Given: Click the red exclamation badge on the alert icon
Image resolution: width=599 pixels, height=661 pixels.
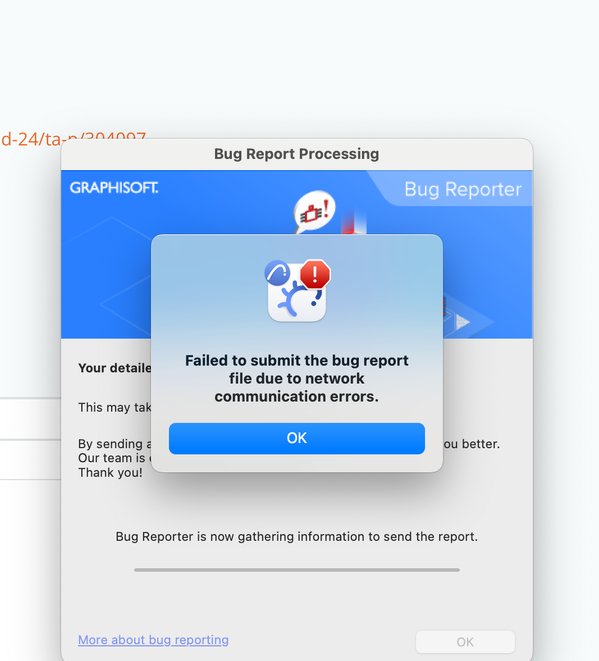Looking at the screenshot, I should click(x=315, y=274).
